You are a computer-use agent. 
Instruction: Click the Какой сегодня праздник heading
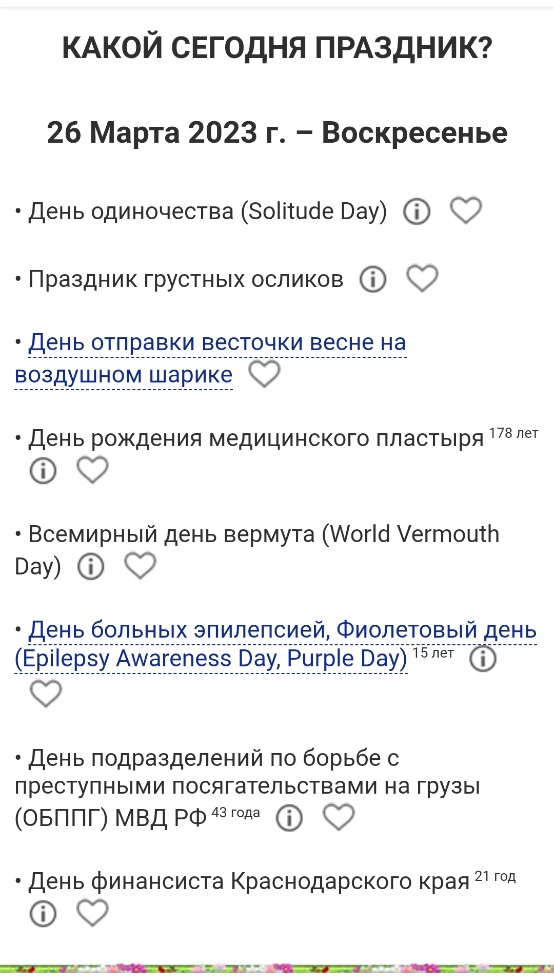pyautogui.click(x=277, y=48)
